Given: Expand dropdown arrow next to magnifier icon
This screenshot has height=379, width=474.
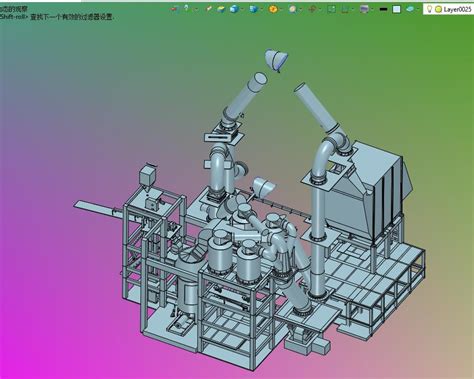Looking at the screenshot, I should pyautogui.click(x=301, y=9).
